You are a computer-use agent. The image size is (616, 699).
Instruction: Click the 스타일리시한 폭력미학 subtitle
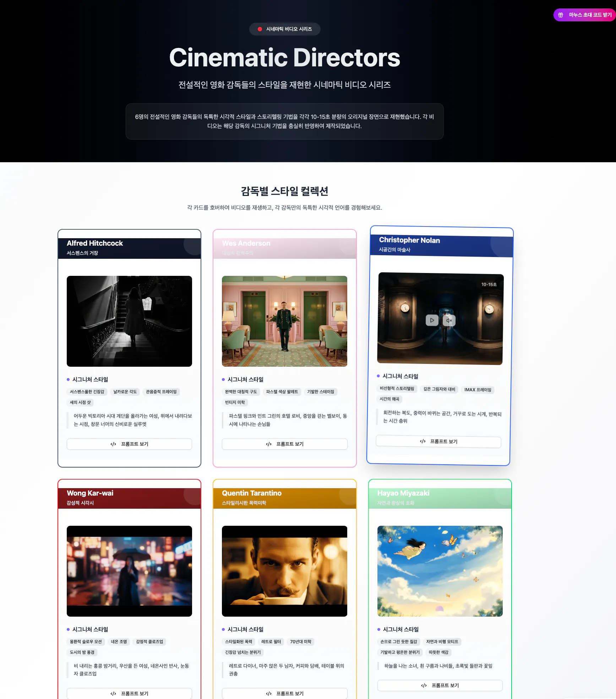pos(244,503)
